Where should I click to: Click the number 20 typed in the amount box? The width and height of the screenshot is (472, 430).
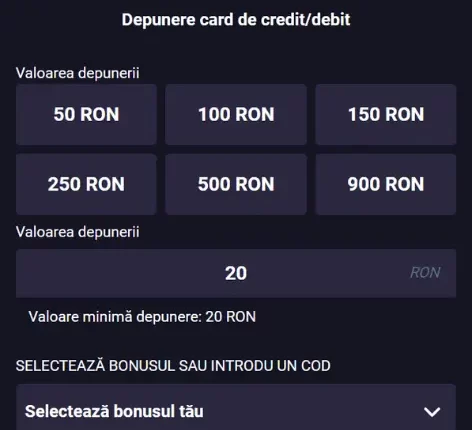tap(236, 273)
